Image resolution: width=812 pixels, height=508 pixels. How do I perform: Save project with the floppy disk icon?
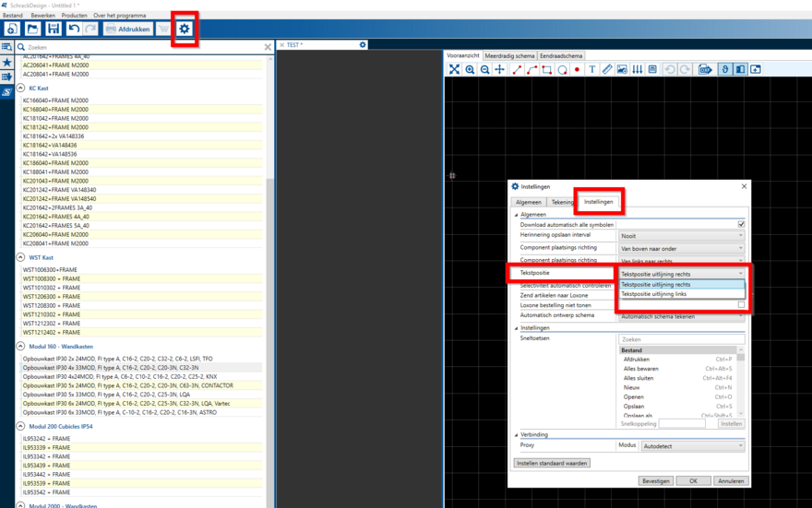click(x=54, y=29)
